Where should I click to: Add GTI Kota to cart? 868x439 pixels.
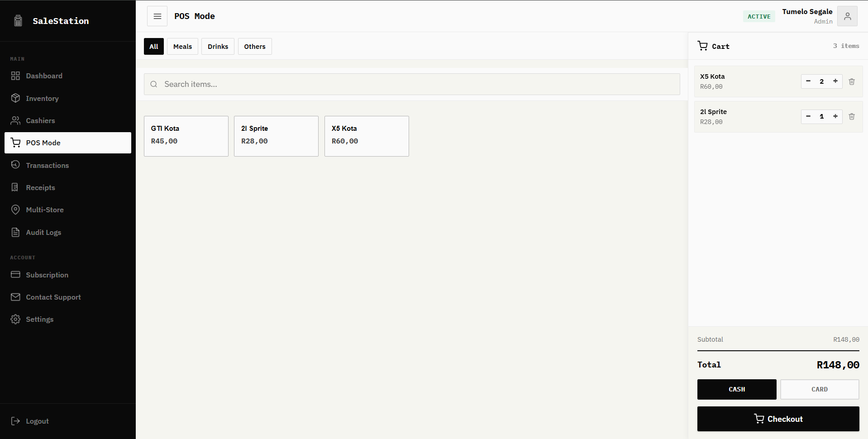tap(186, 136)
